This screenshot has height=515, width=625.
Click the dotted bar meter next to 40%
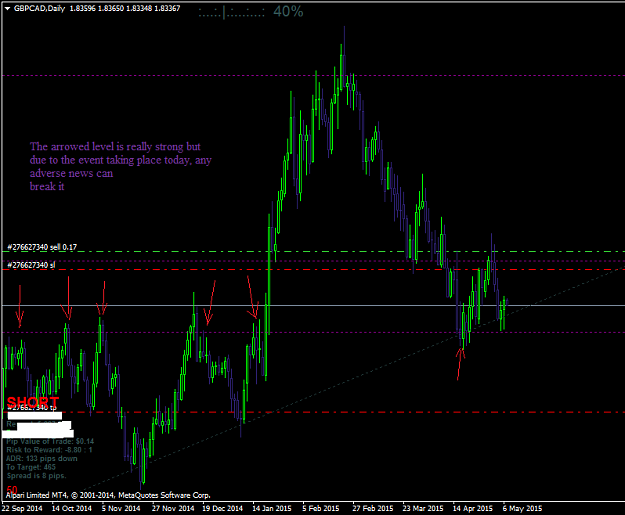231,13
